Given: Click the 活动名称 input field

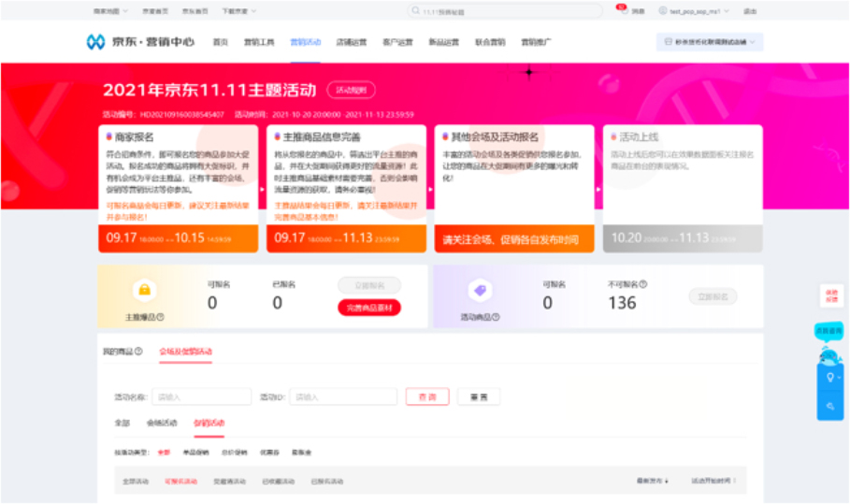Looking at the screenshot, I should point(202,396).
